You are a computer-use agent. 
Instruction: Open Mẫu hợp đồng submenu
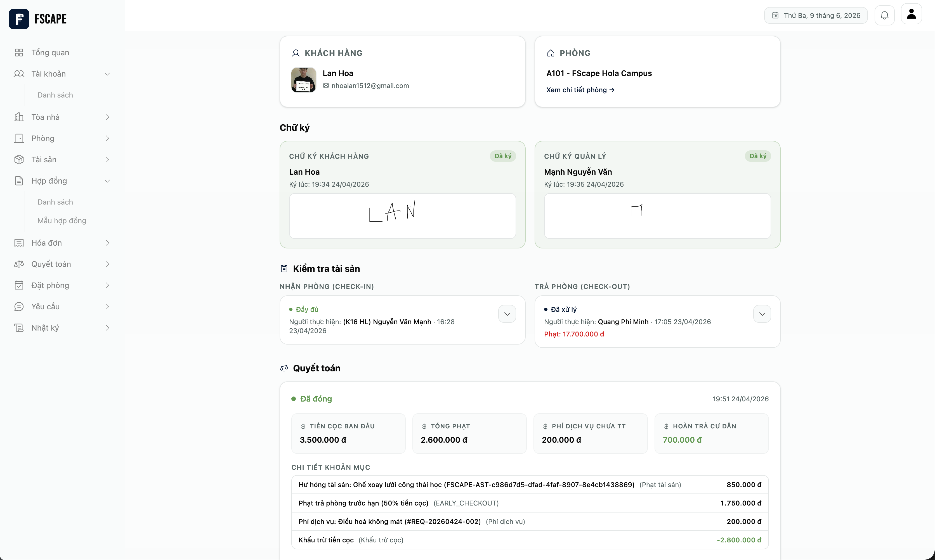[x=62, y=221]
